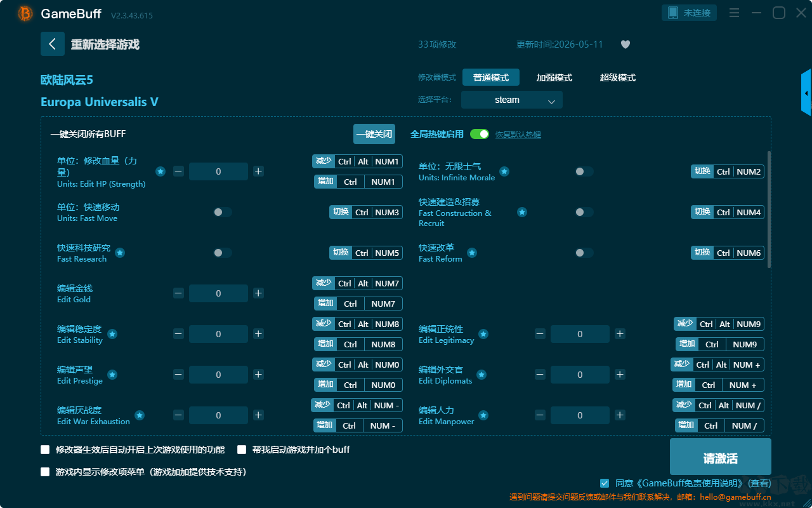Click the Edit Manpower value input field
The height and width of the screenshot is (508, 812).
[580, 415]
